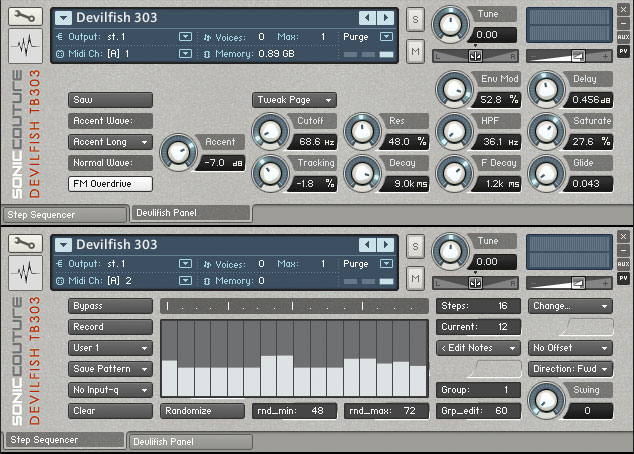Switch to Devilfish Panel tab in the top instrument
This screenshot has height=454, width=634.
click(190, 213)
